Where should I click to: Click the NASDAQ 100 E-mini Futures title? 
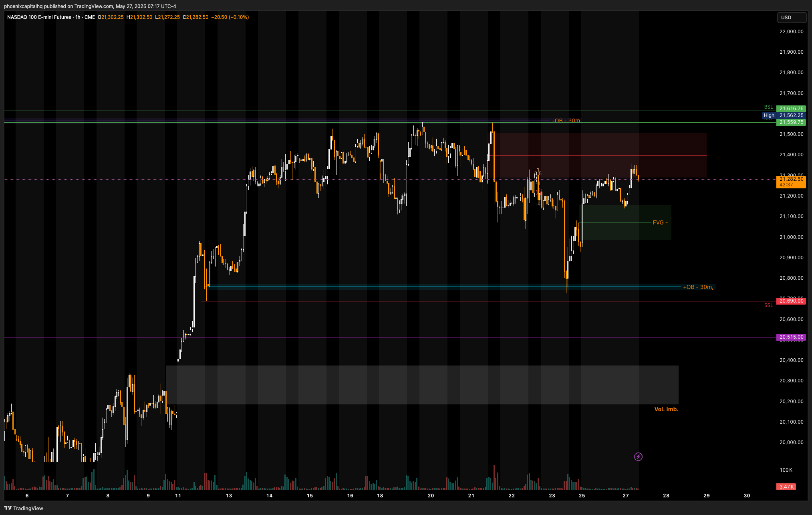pos(39,17)
